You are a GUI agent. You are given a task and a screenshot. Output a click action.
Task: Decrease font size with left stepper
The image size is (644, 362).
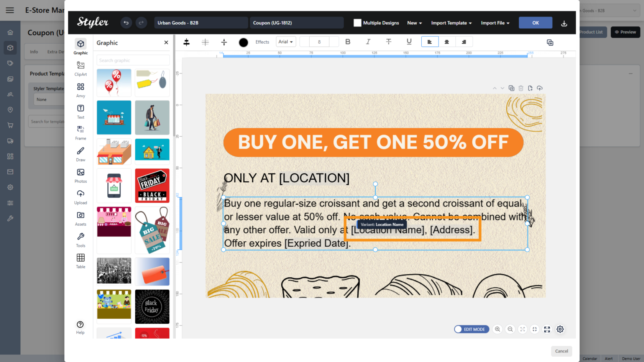coord(304,42)
